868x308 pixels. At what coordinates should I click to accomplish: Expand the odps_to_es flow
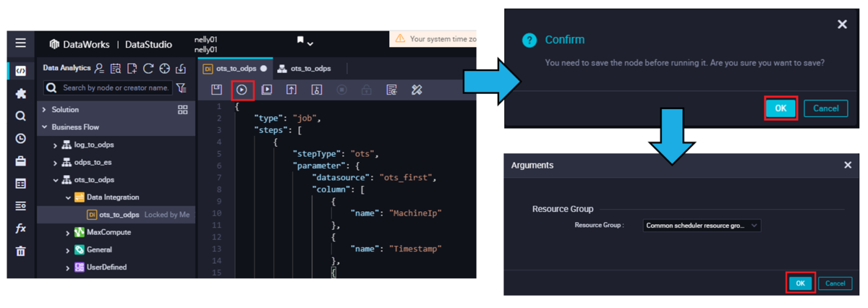coord(55,163)
